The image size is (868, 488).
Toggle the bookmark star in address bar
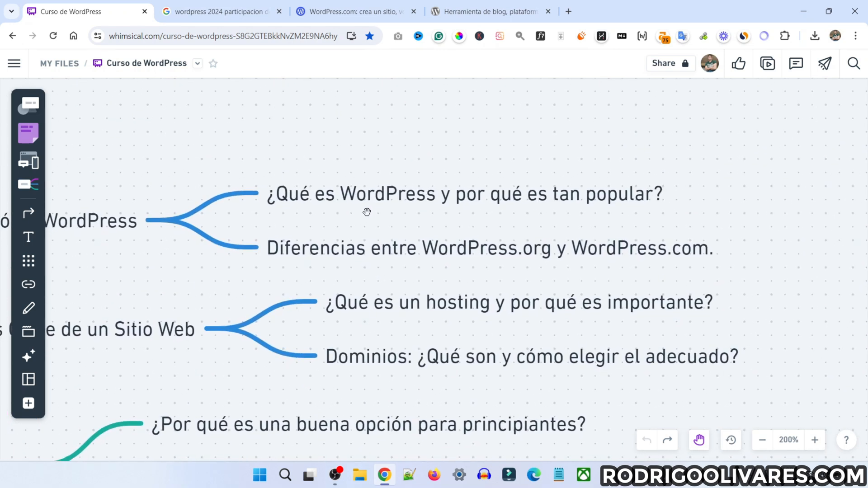click(x=369, y=36)
